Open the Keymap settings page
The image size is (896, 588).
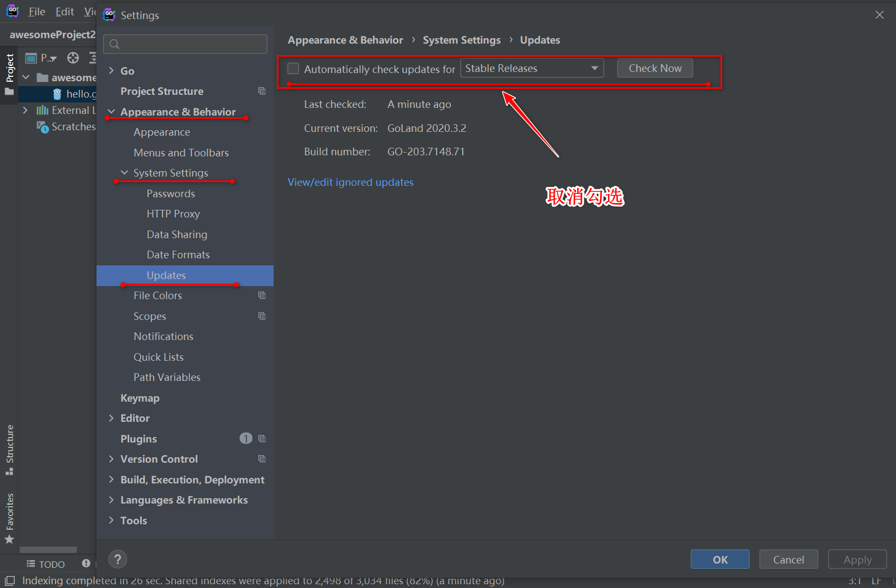tap(140, 398)
